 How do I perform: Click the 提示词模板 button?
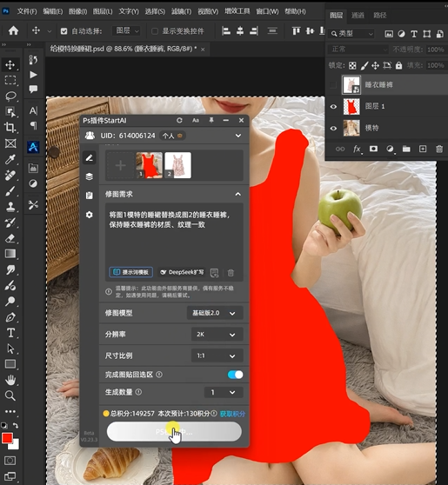coord(130,272)
